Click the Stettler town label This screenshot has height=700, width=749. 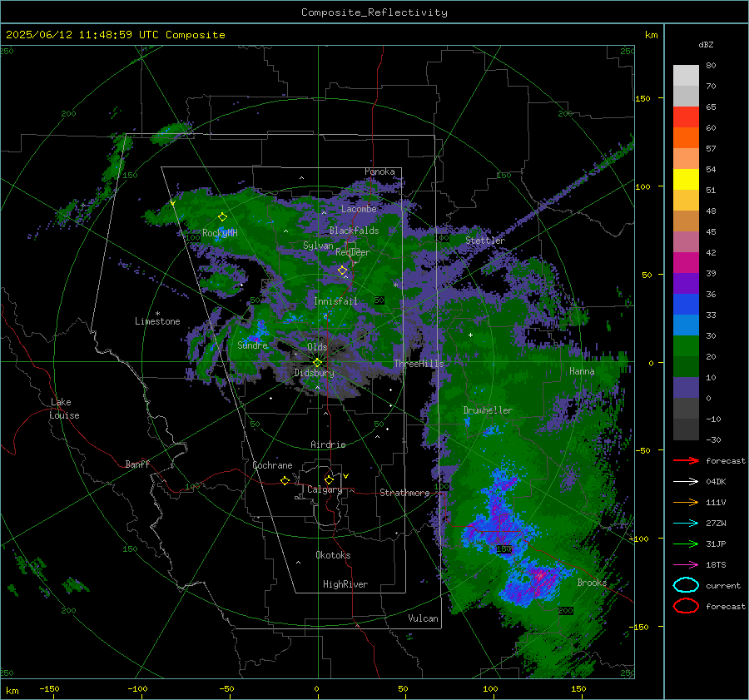(x=485, y=241)
